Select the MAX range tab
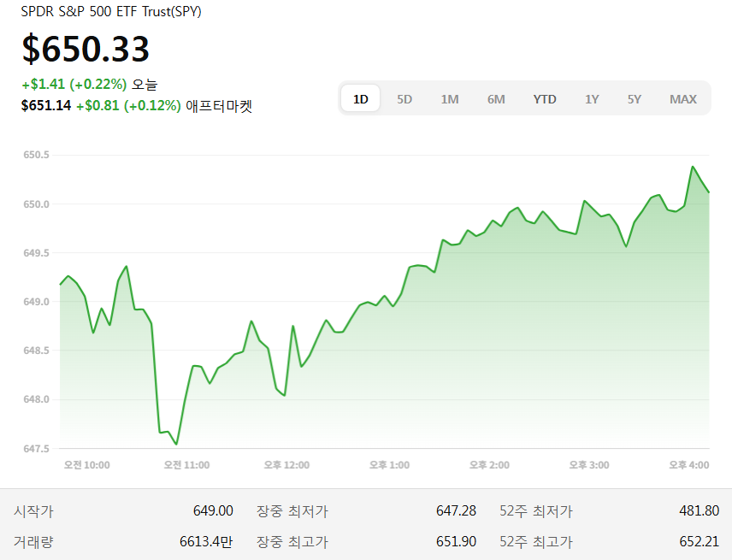Screen dimensions: 732x560 click(683, 99)
